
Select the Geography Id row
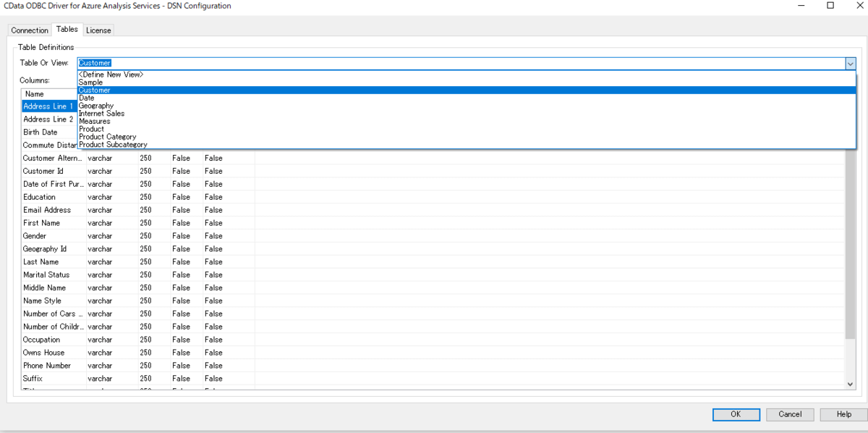pos(137,249)
